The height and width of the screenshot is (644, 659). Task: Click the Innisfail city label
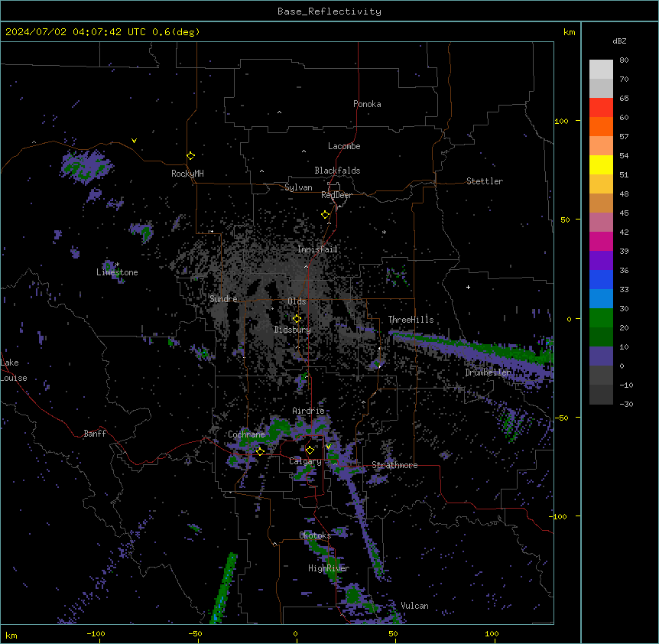coord(317,249)
